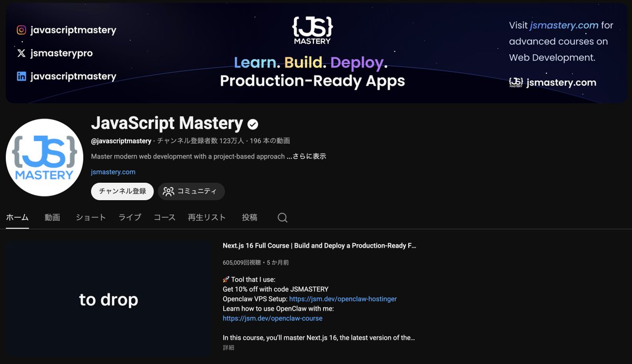Click the X logo beside jsmasterypro
632x364 pixels.
[x=21, y=53]
